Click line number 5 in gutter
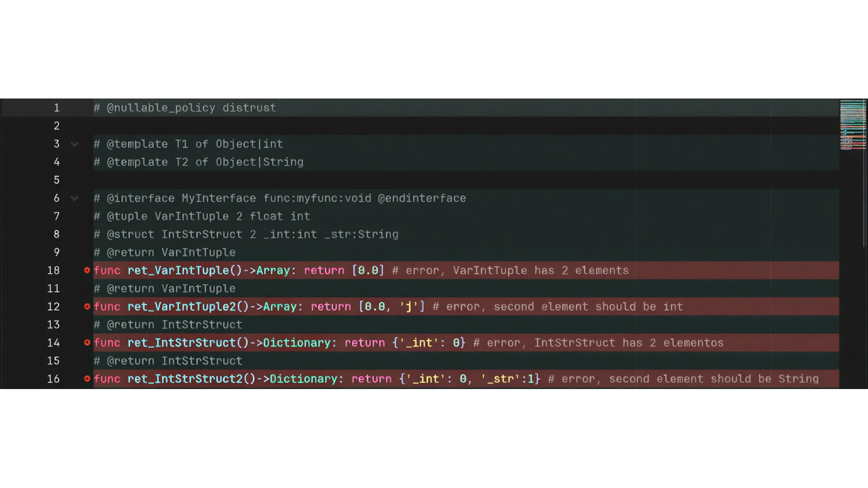 pos(57,180)
